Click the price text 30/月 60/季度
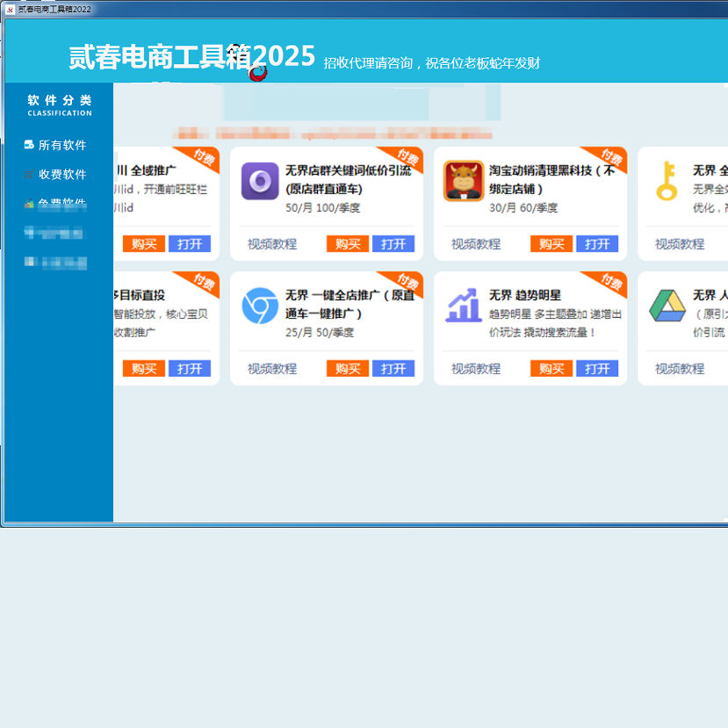This screenshot has width=728, height=728. pos(523,207)
